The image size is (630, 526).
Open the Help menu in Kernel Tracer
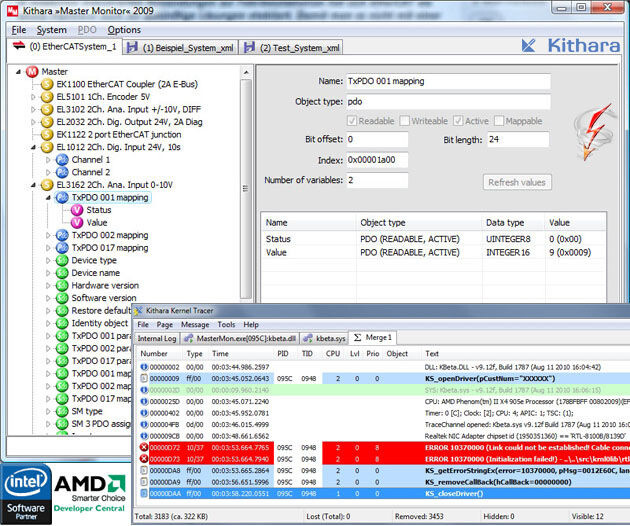(251, 325)
